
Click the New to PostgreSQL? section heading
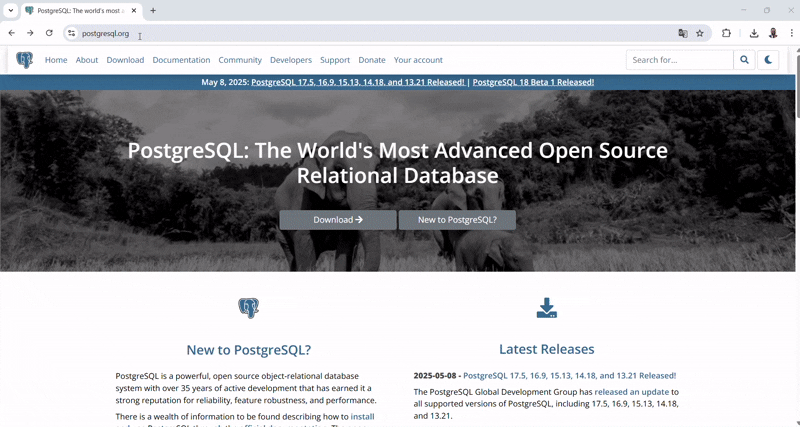(x=248, y=349)
